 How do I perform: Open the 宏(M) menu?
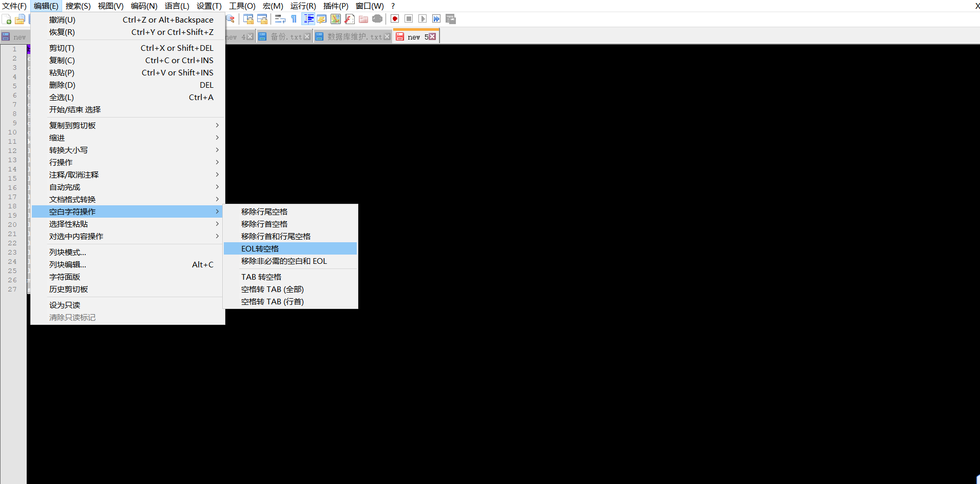pos(273,6)
